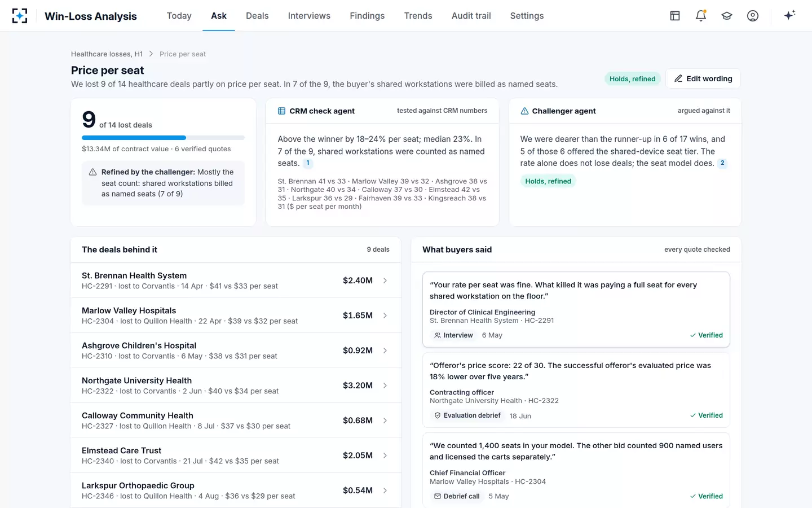The width and height of the screenshot is (812, 508).
Task: Click the Debrief call date 5 May
Action: click(498, 497)
